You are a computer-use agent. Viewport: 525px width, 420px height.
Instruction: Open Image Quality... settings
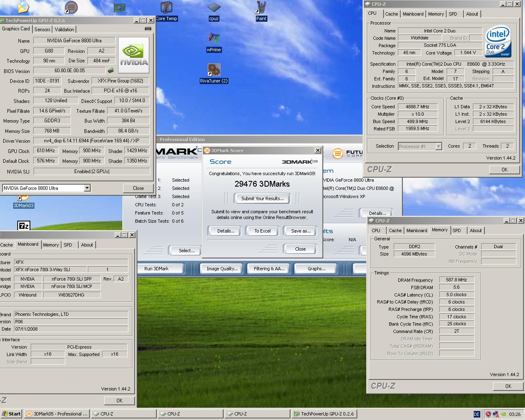[222, 269]
